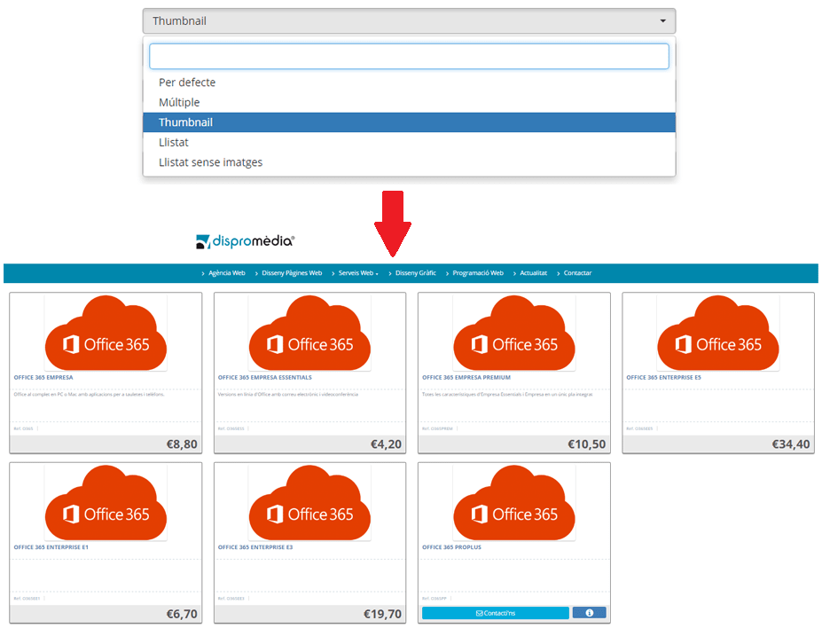This screenshot has width=822, height=644.
Task: Go to 'Disseny Pàgines Web' page
Action: (x=292, y=272)
